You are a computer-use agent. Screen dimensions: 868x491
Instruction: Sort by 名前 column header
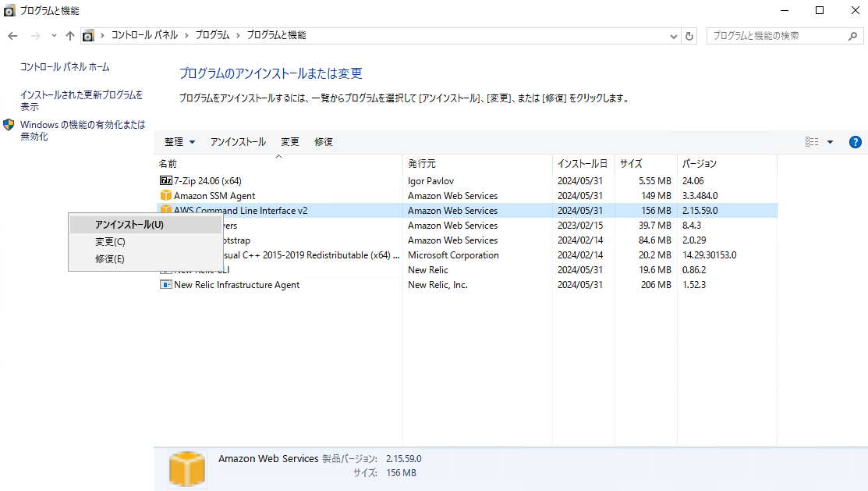(x=278, y=163)
